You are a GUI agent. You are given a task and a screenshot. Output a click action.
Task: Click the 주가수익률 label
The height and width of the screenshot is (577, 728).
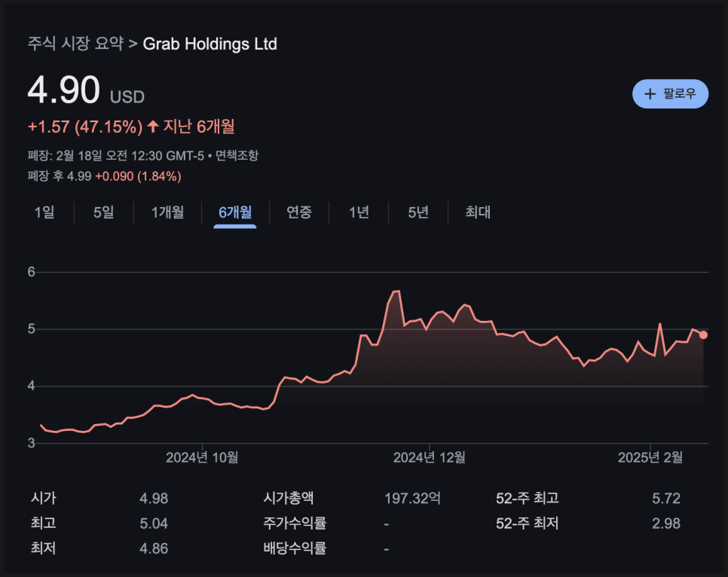tap(295, 524)
